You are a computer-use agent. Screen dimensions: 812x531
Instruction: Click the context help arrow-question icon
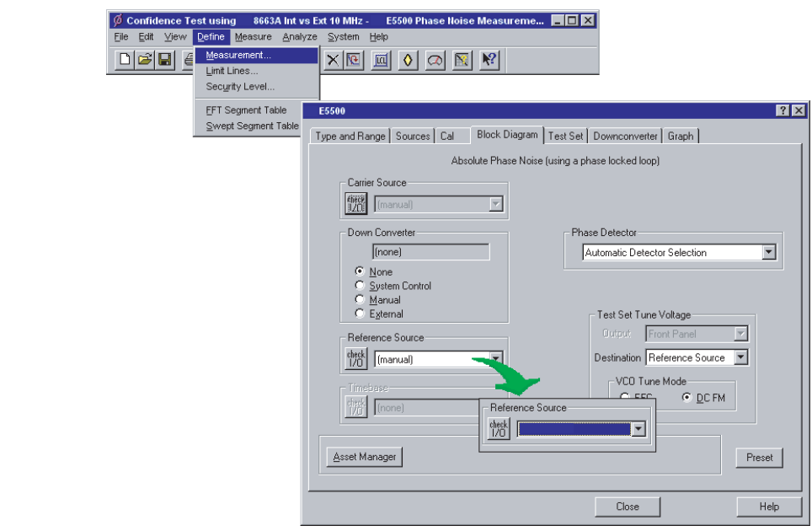(x=489, y=60)
